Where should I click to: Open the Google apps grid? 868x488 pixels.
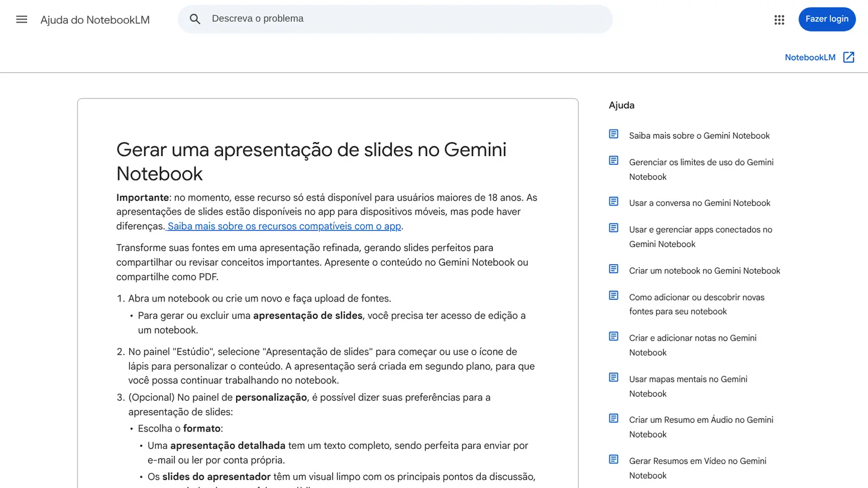pyautogui.click(x=779, y=20)
